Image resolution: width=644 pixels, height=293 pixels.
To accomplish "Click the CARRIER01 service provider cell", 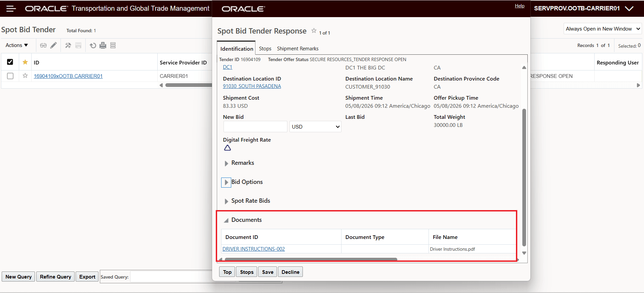I will coord(174,76).
